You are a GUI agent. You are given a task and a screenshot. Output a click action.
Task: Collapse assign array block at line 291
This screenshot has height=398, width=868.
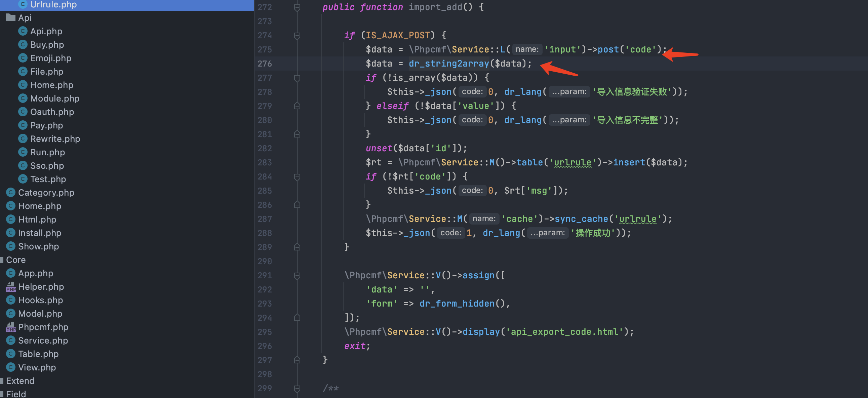coord(297,276)
